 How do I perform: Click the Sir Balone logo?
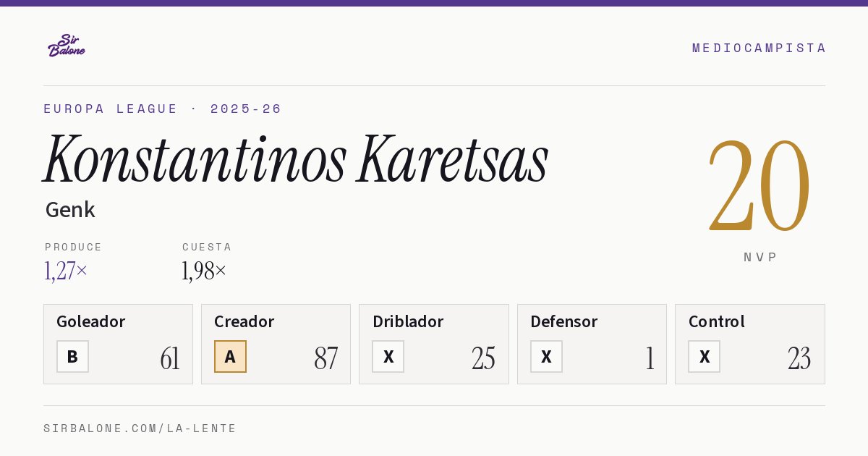(x=67, y=46)
